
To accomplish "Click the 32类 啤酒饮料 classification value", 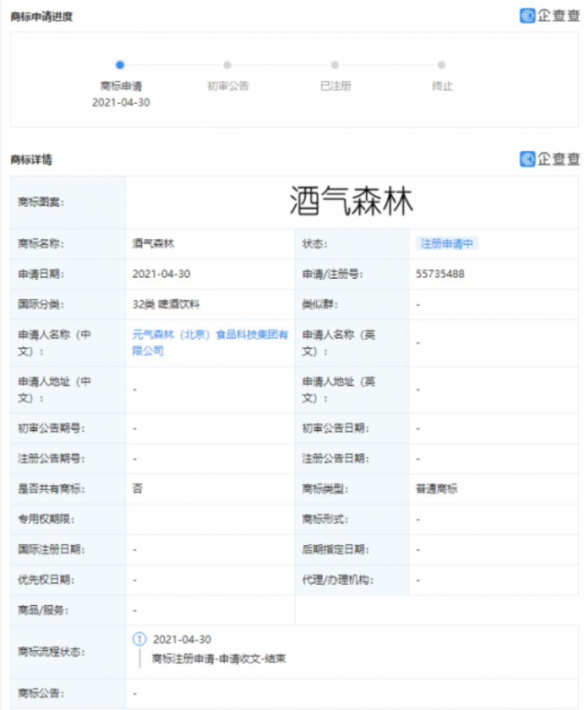I will pyautogui.click(x=166, y=305).
